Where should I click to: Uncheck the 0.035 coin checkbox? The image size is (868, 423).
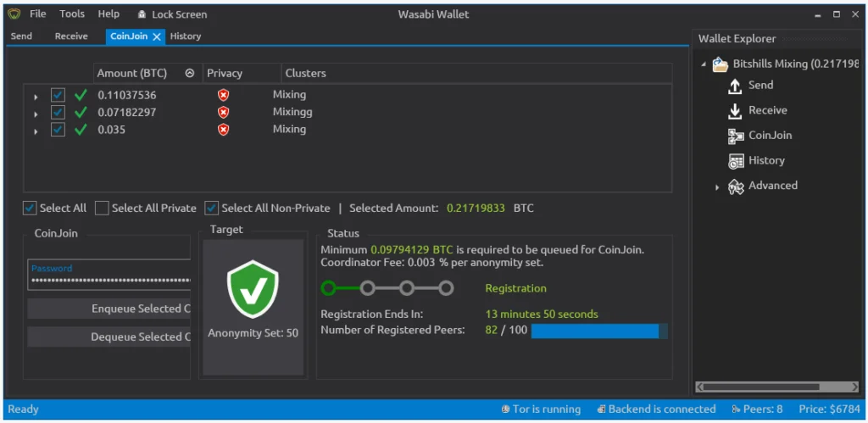click(58, 130)
